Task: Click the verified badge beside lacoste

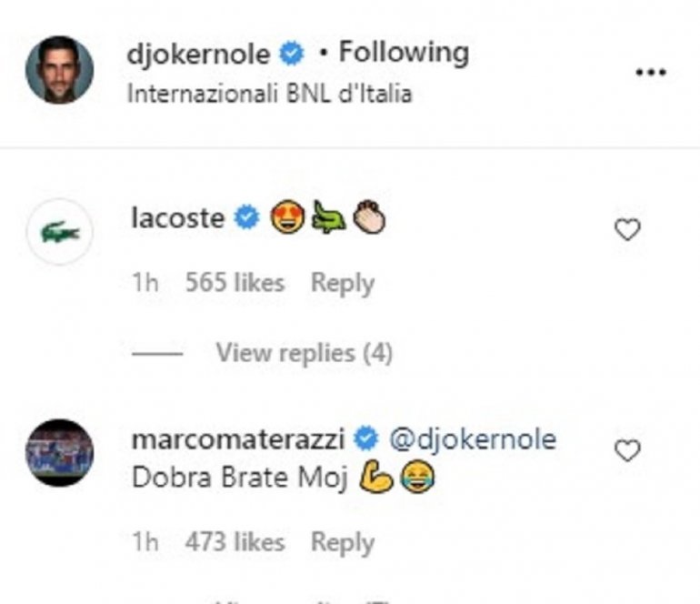Action: pos(247,218)
